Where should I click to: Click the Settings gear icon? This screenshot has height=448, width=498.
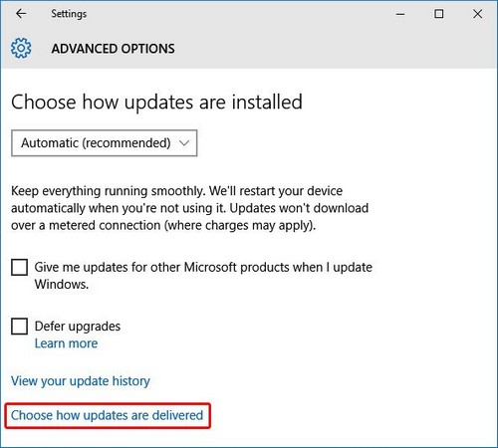click(x=21, y=48)
